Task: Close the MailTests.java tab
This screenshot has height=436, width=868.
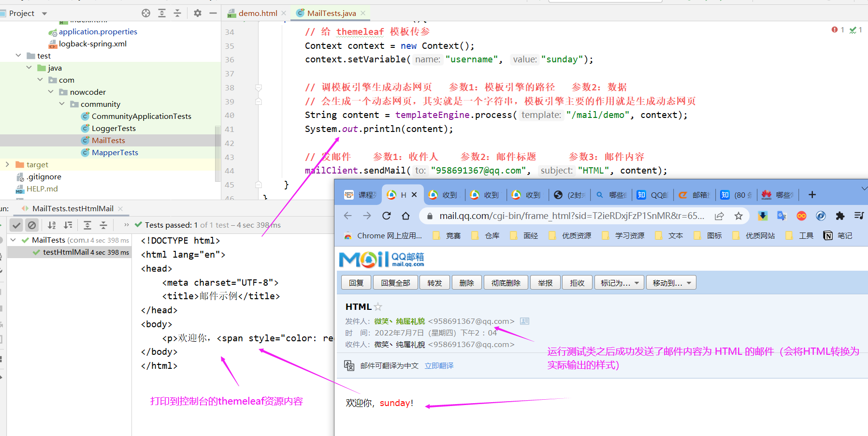Action: pyautogui.click(x=363, y=13)
